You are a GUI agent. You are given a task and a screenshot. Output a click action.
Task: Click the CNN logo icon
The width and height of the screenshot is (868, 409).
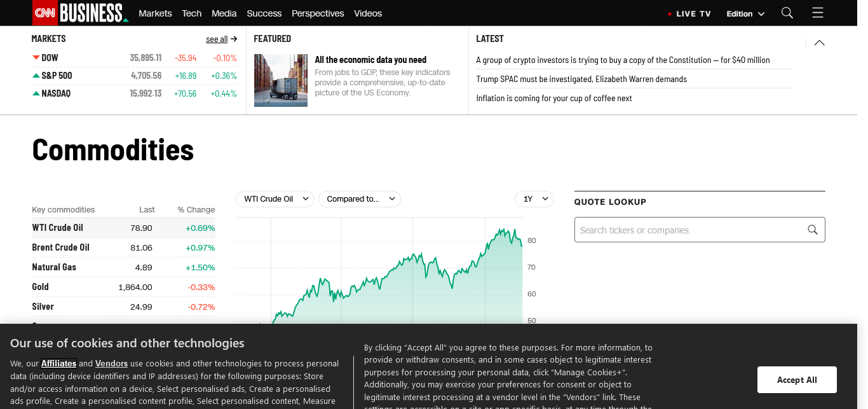(44, 13)
